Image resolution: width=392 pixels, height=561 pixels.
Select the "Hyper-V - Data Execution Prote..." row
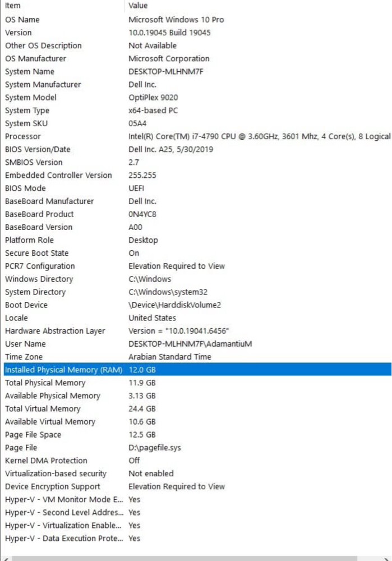coord(197,539)
